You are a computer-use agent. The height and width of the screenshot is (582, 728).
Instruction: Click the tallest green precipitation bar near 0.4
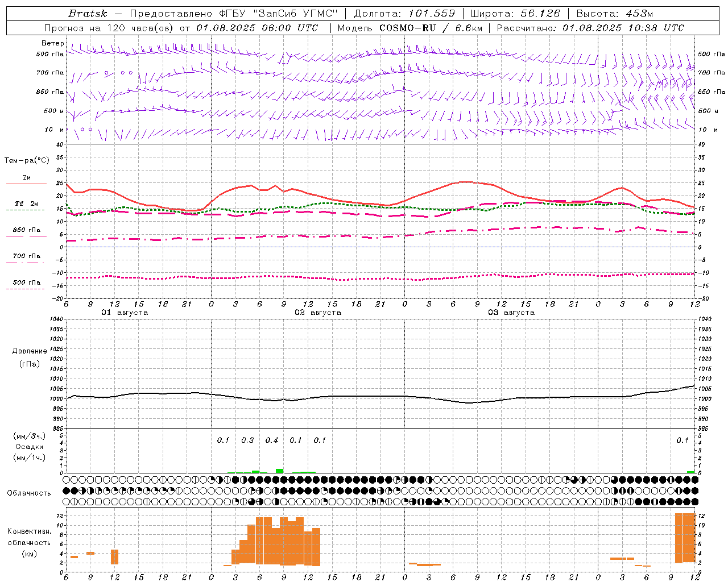[280, 471]
